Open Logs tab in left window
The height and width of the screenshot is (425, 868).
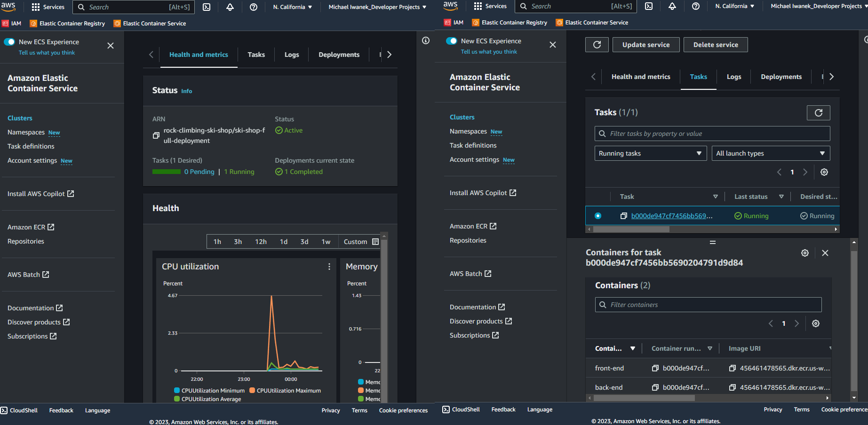(292, 55)
